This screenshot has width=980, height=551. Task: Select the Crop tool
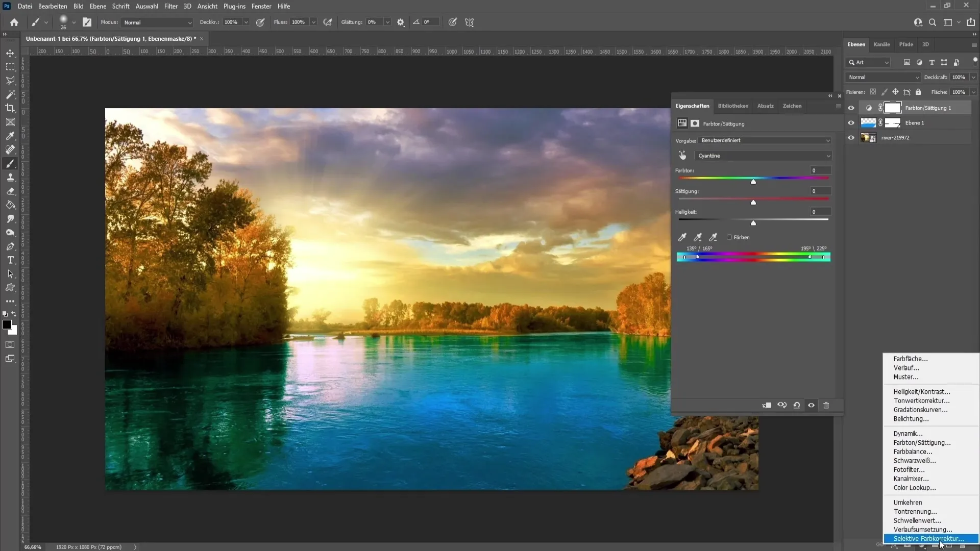click(x=10, y=108)
